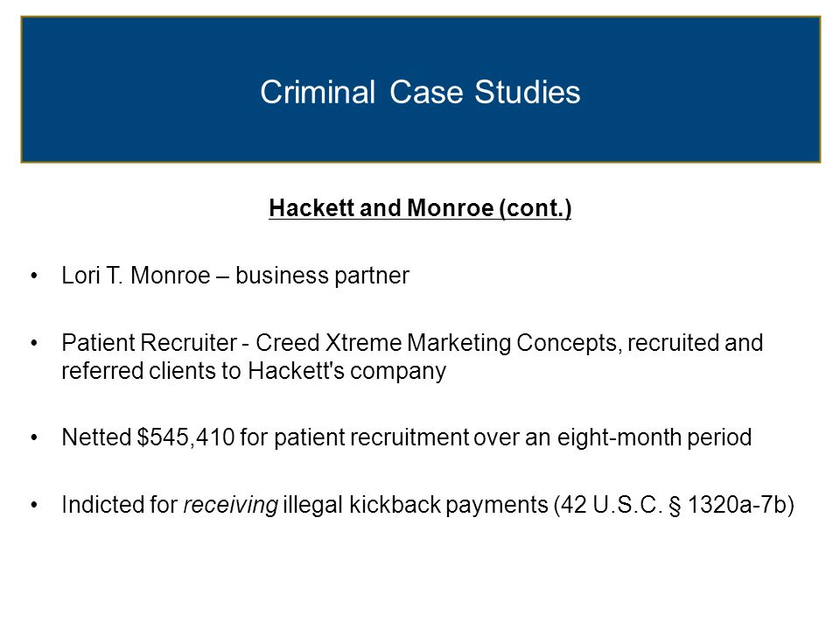Click the 'Lori T. Monroe' name text
The width and height of the screenshot is (840, 630).
click(136, 276)
